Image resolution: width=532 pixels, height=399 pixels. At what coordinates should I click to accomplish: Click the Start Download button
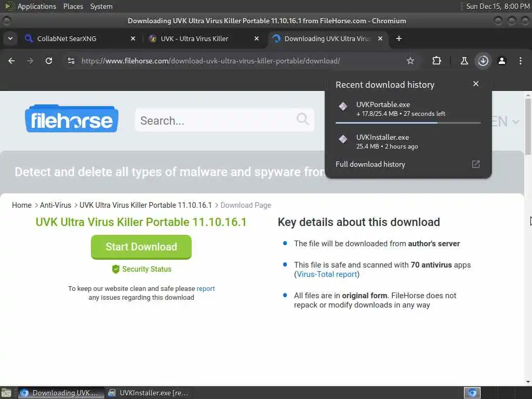[x=141, y=247]
